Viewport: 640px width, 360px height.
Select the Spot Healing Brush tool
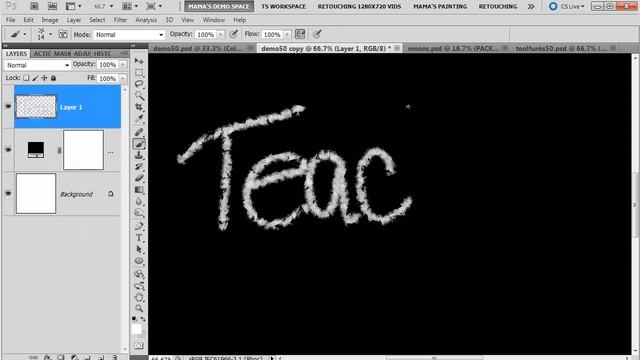139,132
